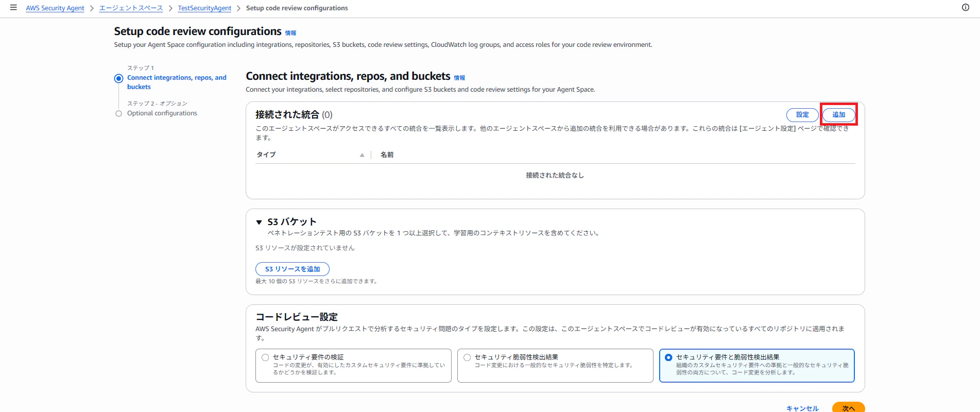Screen dimensions: 980x412
Task: Select the セキュリティ要件の検証 radio option
Action: [265, 357]
